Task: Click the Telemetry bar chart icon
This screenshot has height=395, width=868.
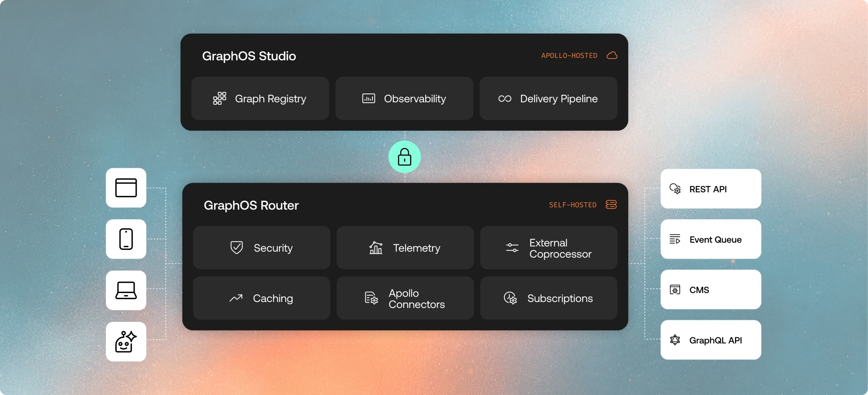Action: click(x=376, y=247)
